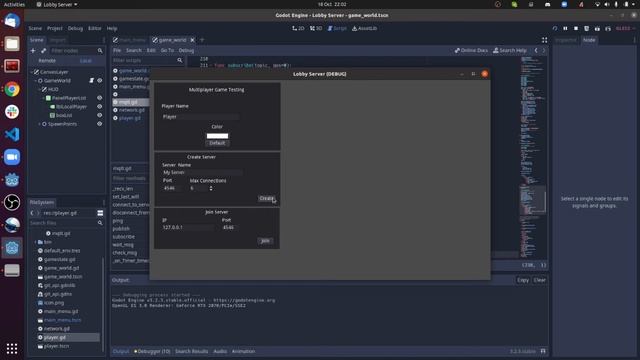Toggle FileSystem split view mode icon
Screen dimensions: 640x360
click(100, 213)
